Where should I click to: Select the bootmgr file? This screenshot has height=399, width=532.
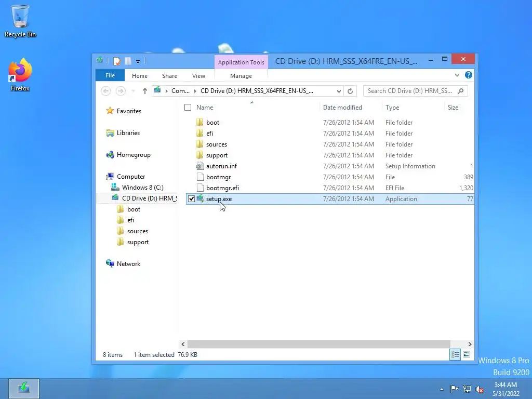point(219,177)
